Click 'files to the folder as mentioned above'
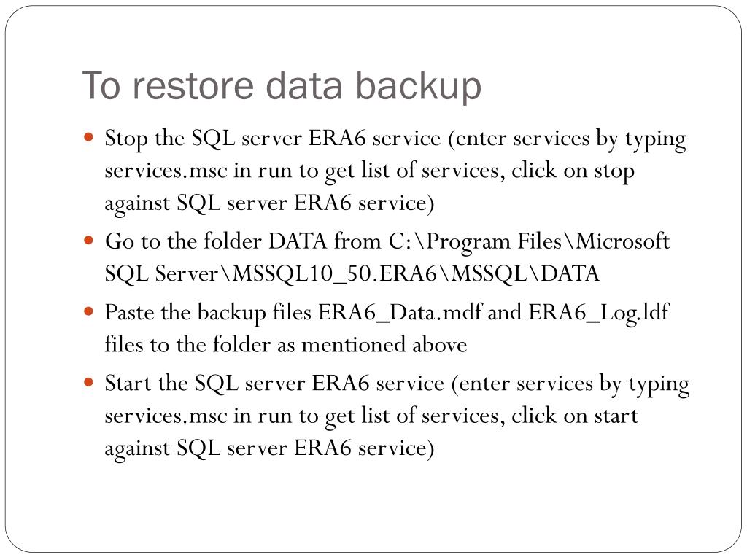The width and height of the screenshot is (747, 560). pyautogui.click(x=286, y=345)
